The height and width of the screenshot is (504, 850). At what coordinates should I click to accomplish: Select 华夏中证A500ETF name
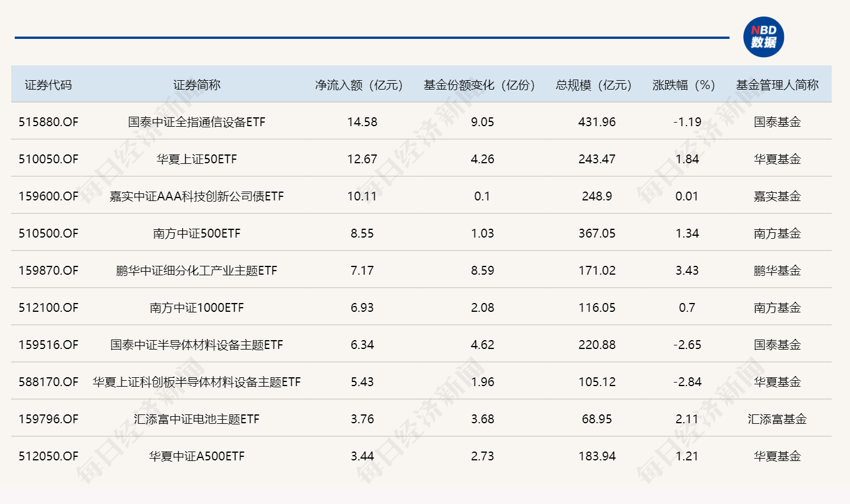[197, 456]
